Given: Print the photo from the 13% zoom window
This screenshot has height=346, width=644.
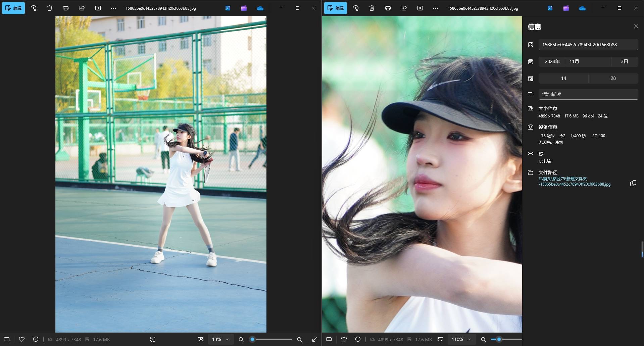Looking at the screenshot, I should (x=66, y=8).
